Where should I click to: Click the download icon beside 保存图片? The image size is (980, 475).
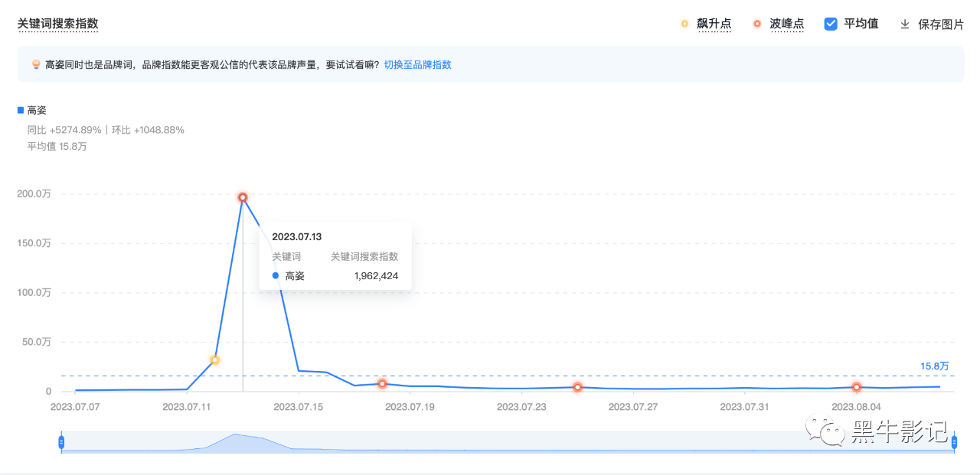pyautogui.click(x=904, y=24)
